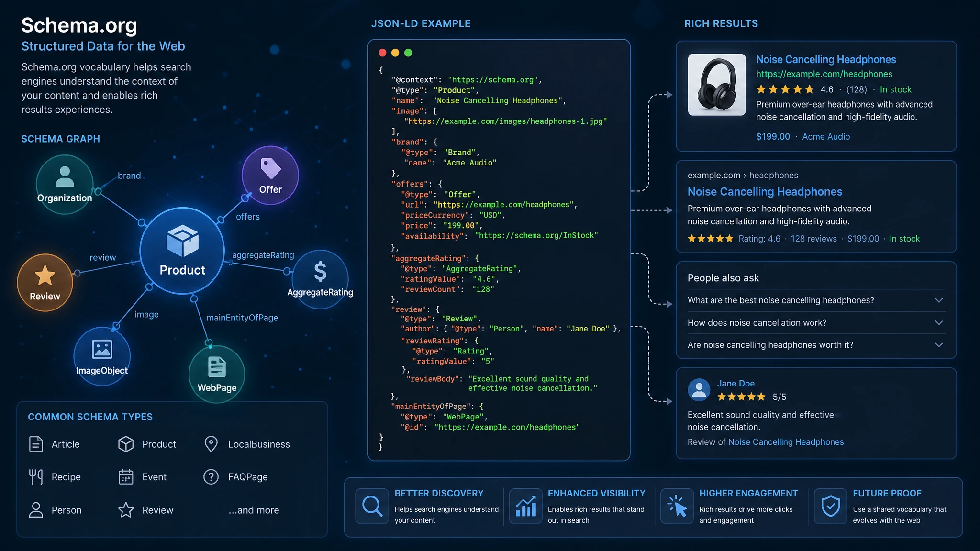
Task: Open Noise Cancelling Headphones title in first result card
Action: [x=826, y=60]
